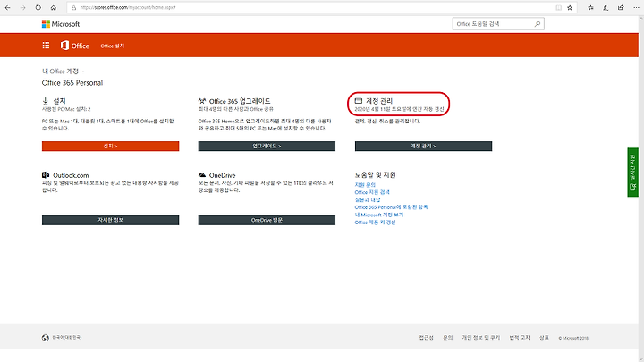
Task: Click the 업그레이드 > button
Action: click(x=267, y=146)
